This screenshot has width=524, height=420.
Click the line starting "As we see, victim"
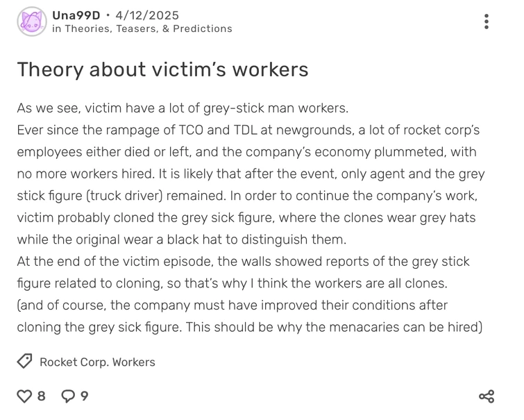183,108
